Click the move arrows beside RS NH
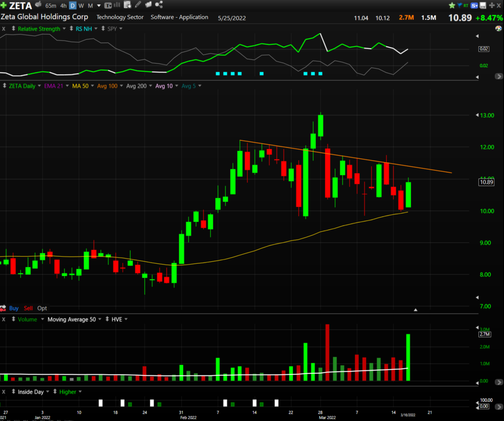The image size is (504, 421). pyautogui.click(x=71, y=28)
